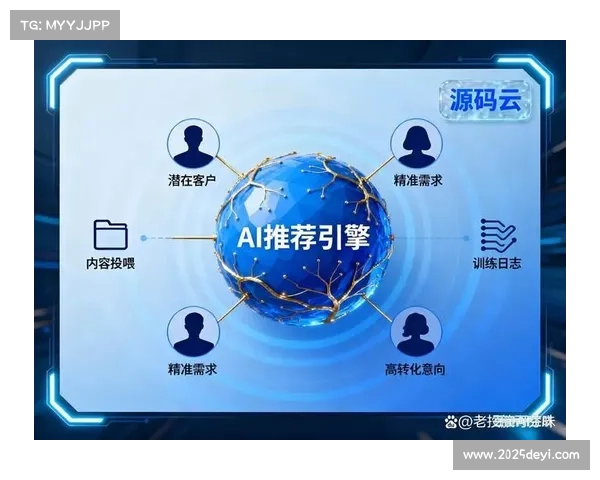600x480 pixels.
Task: Click the male avatar above 精准需求
Action: (192, 332)
